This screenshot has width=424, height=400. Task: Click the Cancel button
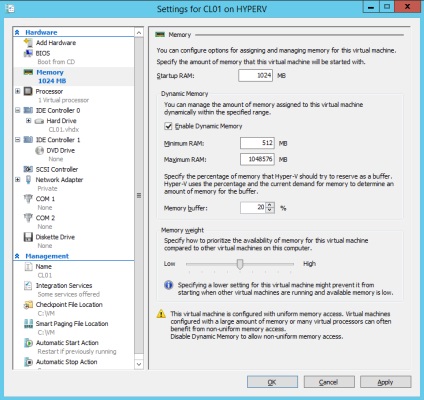(x=329, y=382)
